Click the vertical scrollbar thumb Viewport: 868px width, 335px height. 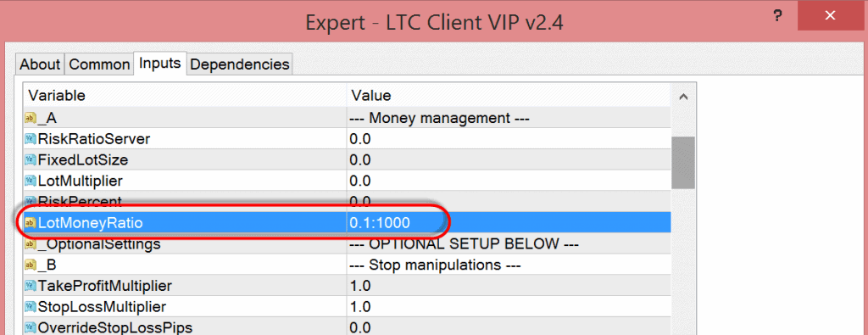[684, 163]
